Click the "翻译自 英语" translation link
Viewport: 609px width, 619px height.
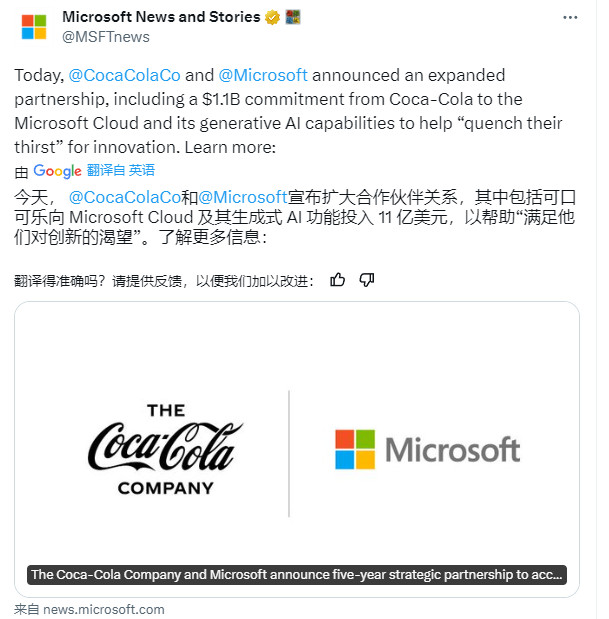click(x=121, y=171)
